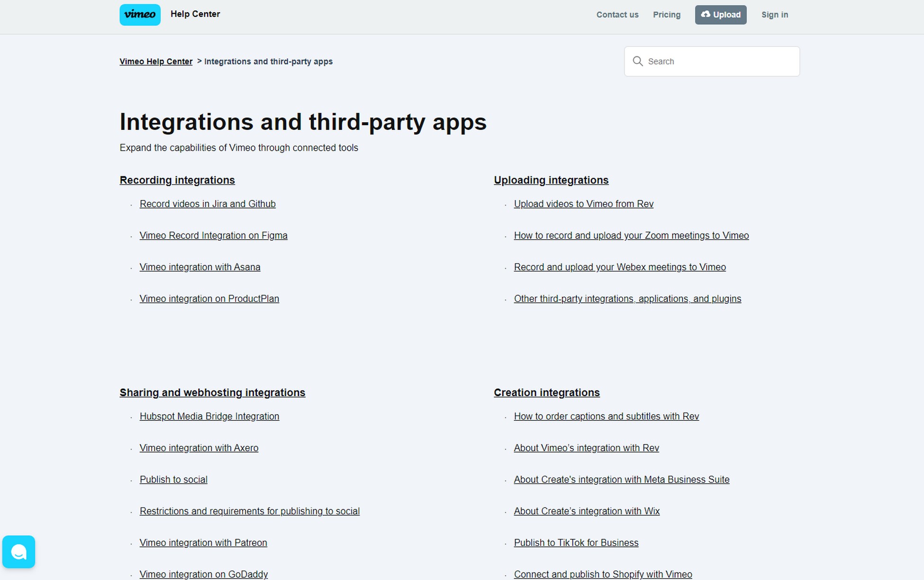Open Contact us page
Image resolution: width=924 pixels, height=580 pixels.
pyautogui.click(x=617, y=15)
